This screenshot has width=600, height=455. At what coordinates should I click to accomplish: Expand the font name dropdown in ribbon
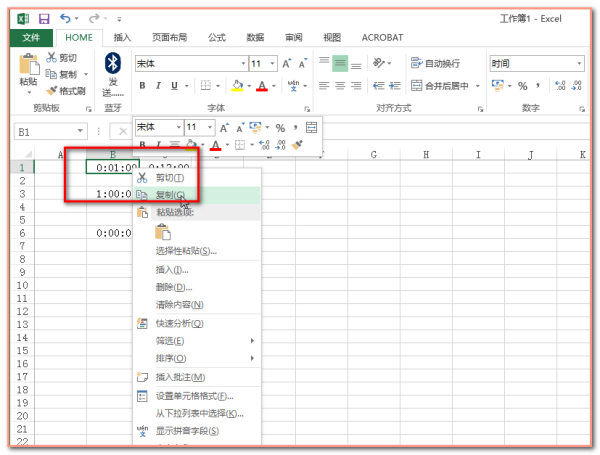tap(240, 63)
